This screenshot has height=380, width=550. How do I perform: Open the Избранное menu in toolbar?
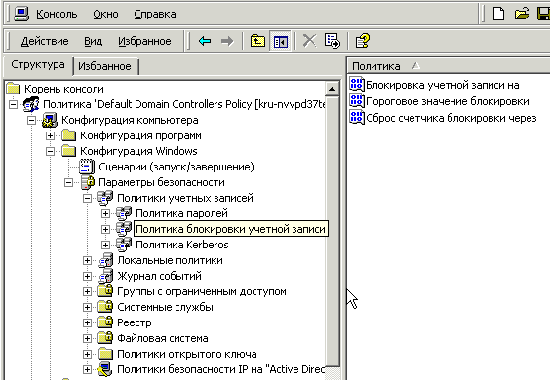pyautogui.click(x=145, y=41)
